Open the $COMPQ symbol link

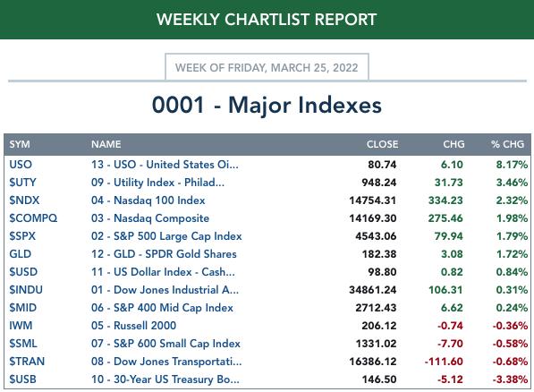[x=33, y=218]
